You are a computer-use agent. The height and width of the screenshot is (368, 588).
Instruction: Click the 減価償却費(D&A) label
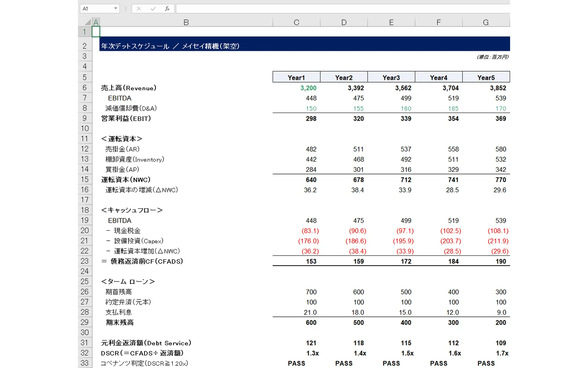pyautogui.click(x=131, y=108)
